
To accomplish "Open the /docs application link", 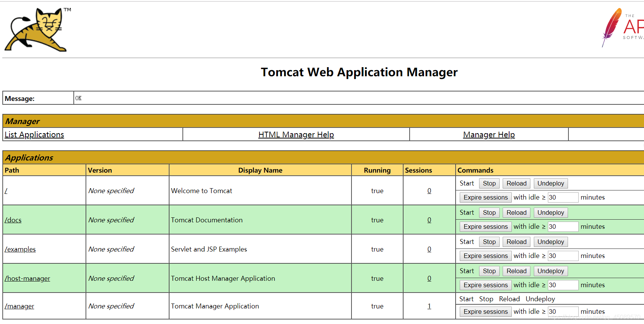I will tap(13, 220).
